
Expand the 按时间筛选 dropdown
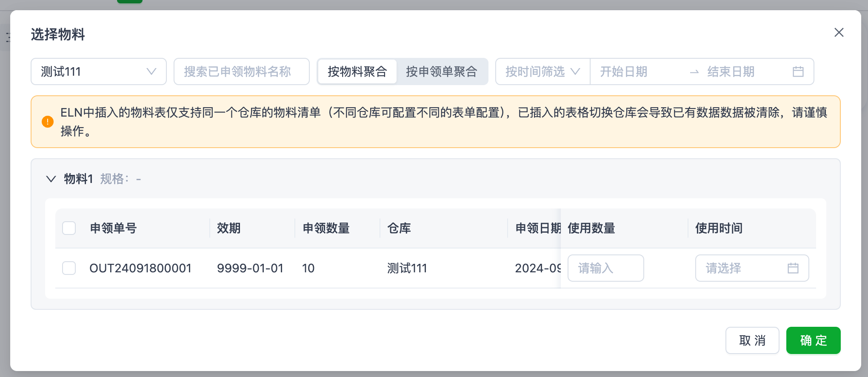542,71
